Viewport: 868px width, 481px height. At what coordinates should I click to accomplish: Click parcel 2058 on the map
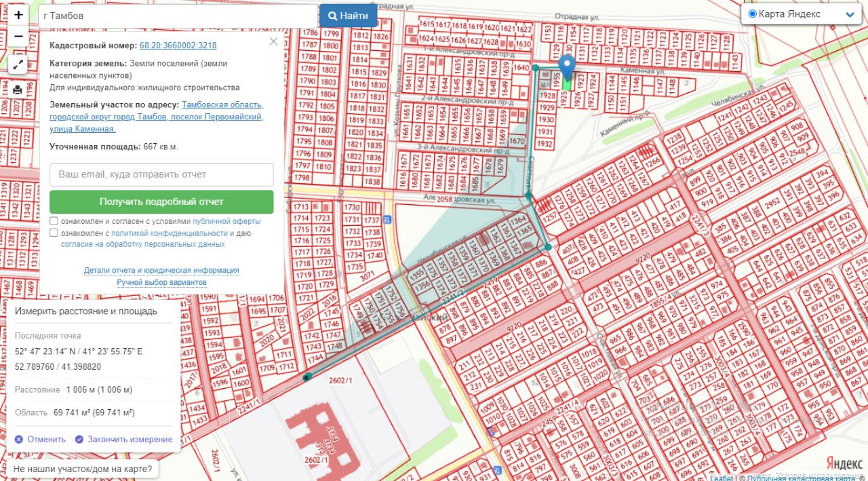pyautogui.click(x=445, y=199)
